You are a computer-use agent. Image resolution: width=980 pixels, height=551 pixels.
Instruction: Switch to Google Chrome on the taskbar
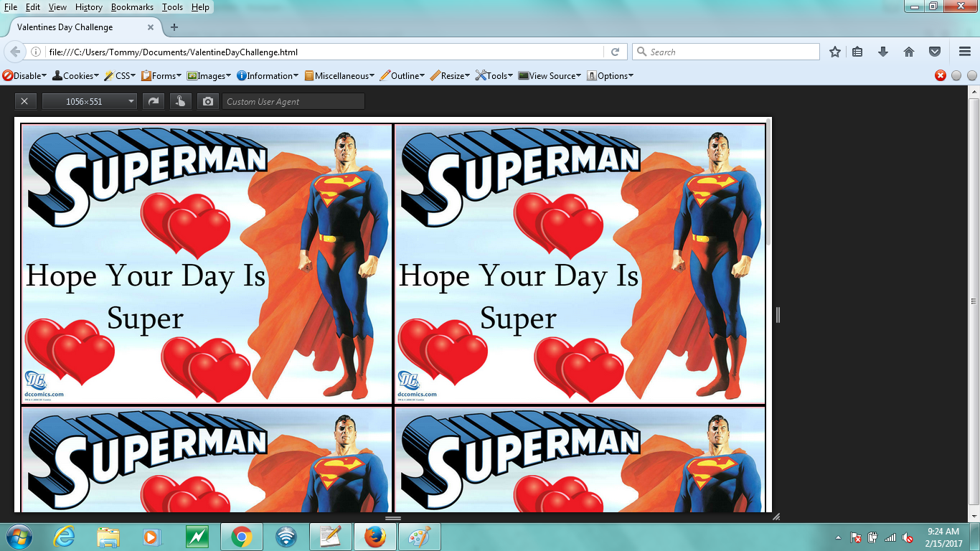click(x=241, y=537)
